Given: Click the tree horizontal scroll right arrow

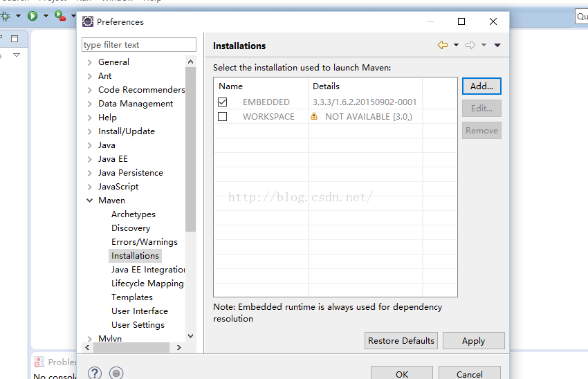Looking at the screenshot, I should point(179,347).
